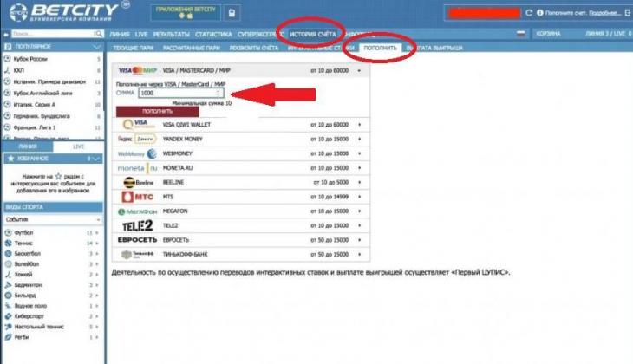Select the Футбол sport icon
Image resolution: width=633 pixels, height=364 pixels.
tap(8, 233)
